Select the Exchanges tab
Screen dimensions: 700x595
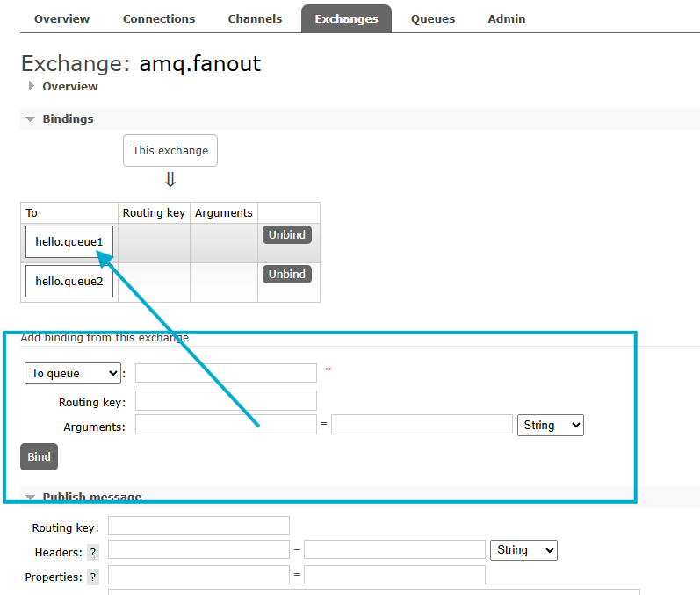pyautogui.click(x=346, y=18)
